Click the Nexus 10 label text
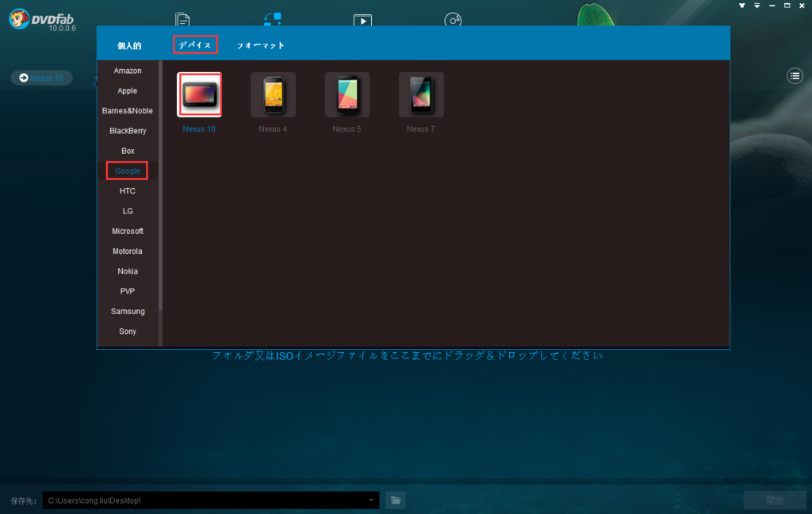Viewport: 812px width, 514px height. point(199,129)
